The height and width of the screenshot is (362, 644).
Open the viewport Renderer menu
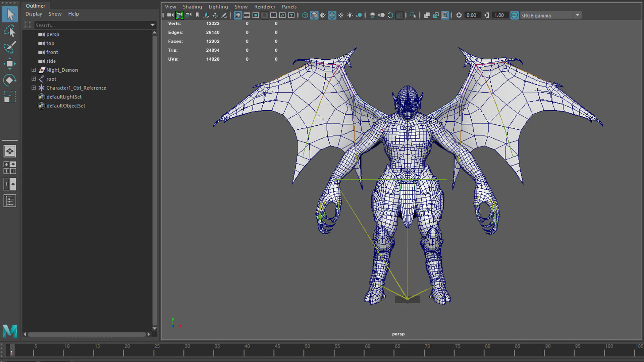point(265,7)
